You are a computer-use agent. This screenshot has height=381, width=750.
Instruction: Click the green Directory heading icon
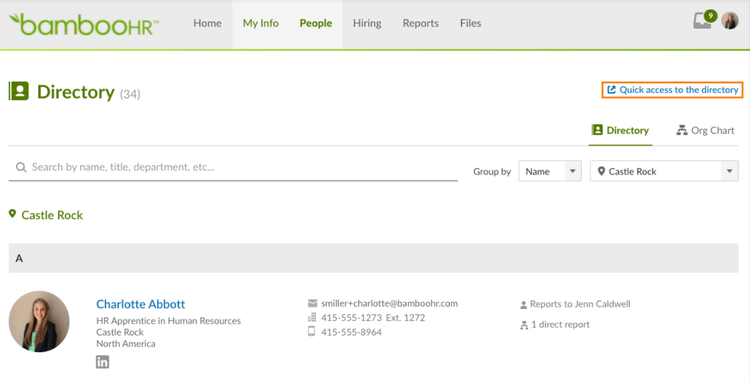click(x=19, y=91)
